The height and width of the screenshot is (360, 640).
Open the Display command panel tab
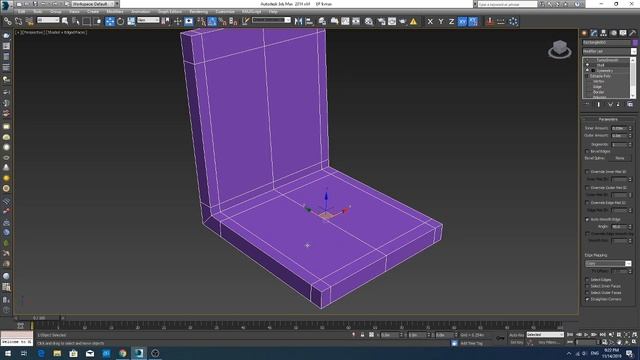click(x=623, y=33)
